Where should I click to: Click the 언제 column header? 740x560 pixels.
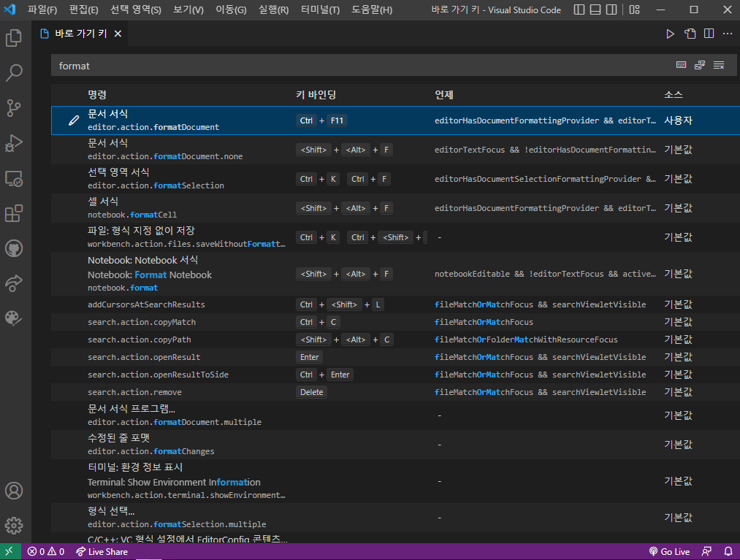444,95
